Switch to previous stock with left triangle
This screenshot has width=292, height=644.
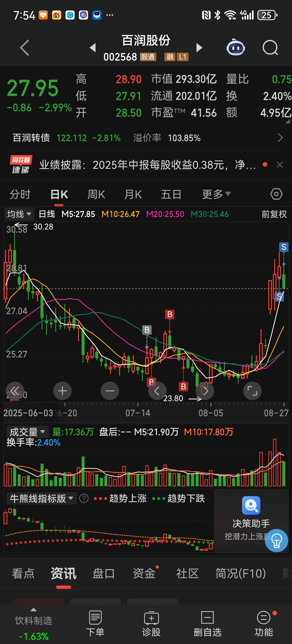click(x=93, y=47)
